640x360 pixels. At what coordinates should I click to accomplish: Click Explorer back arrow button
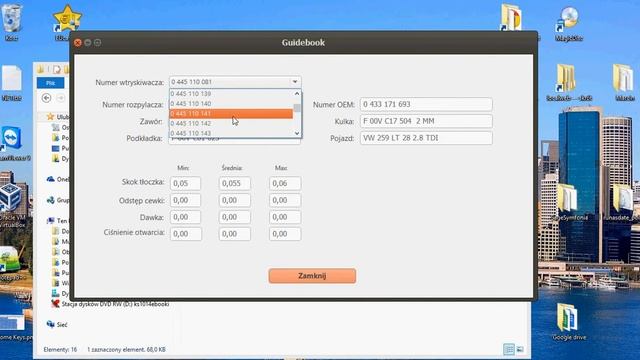[46, 98]
